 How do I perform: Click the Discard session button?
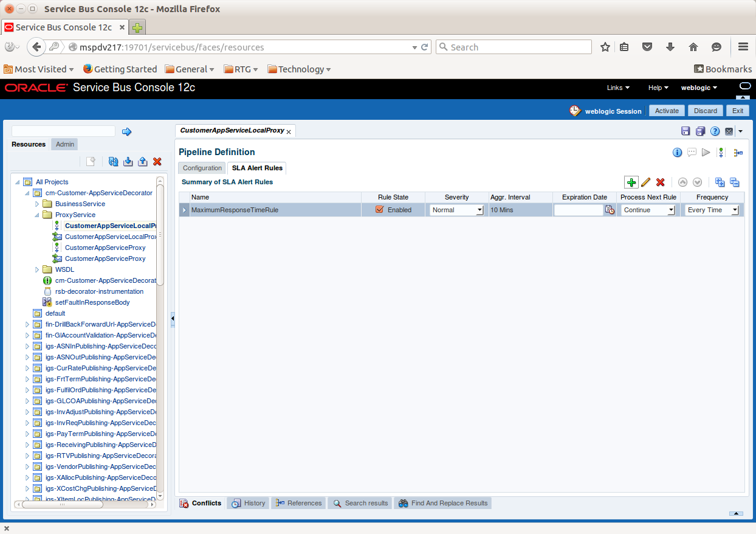(x=706, y=111)
